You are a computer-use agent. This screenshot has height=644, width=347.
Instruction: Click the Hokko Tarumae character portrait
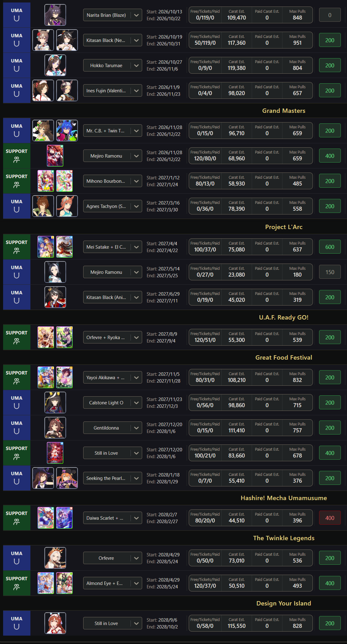(55, 65)
